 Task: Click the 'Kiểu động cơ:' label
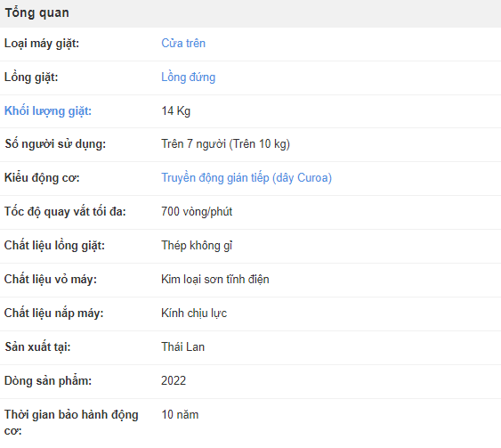click(42, 178)
